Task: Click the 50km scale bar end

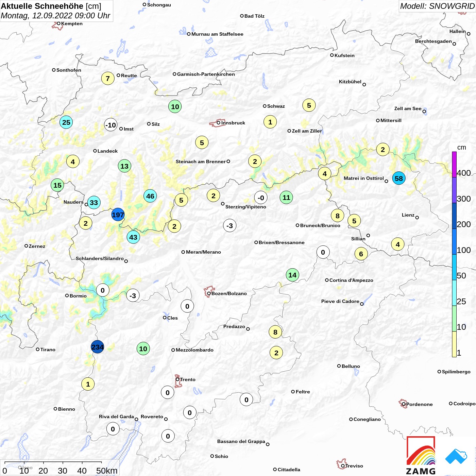Action: [102, 462]
